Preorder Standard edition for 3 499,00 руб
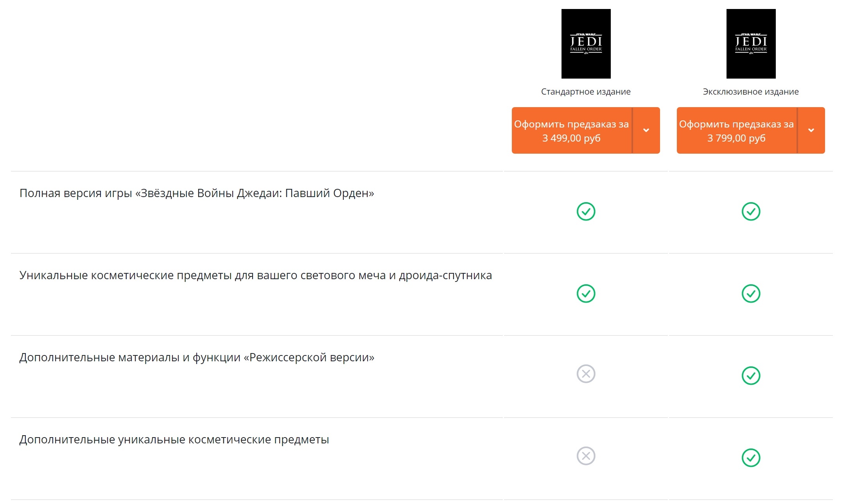 [572, 130]
